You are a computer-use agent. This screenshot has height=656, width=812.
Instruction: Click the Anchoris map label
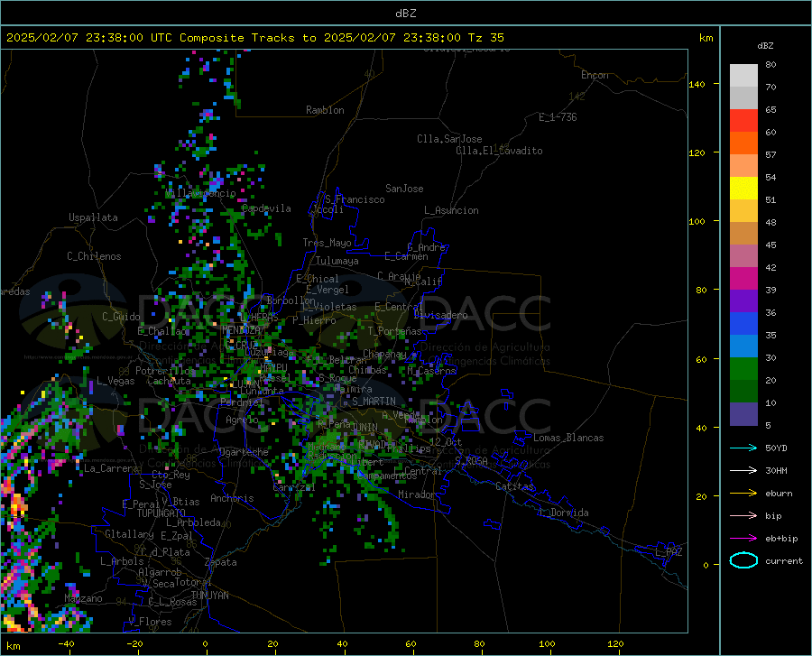pyautogui.click(x=232, y=498)
